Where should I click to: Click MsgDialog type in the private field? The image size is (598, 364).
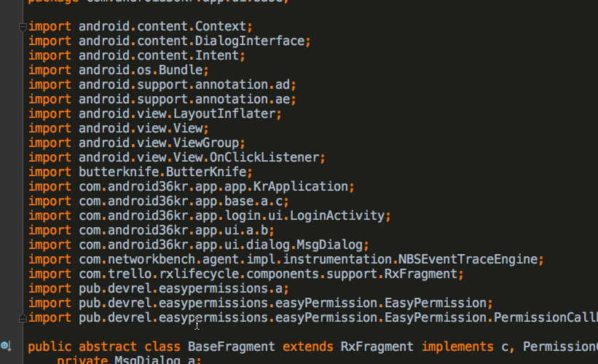coord(143,360)
